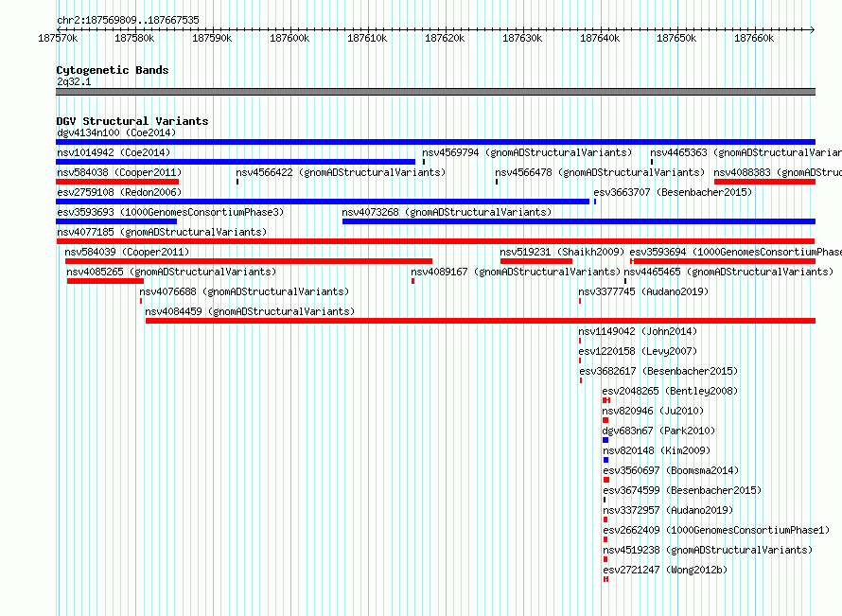Viewport: 842px width, 616px height.
Task: Click nsv820148 (Kim2009) label
Action: coord(657,450)
